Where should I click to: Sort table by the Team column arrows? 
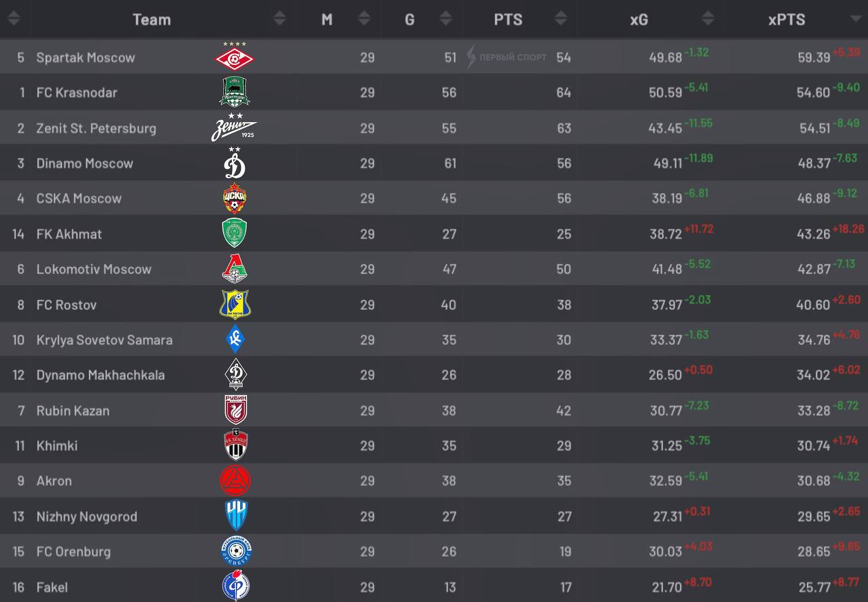click(x=279, y=19)
